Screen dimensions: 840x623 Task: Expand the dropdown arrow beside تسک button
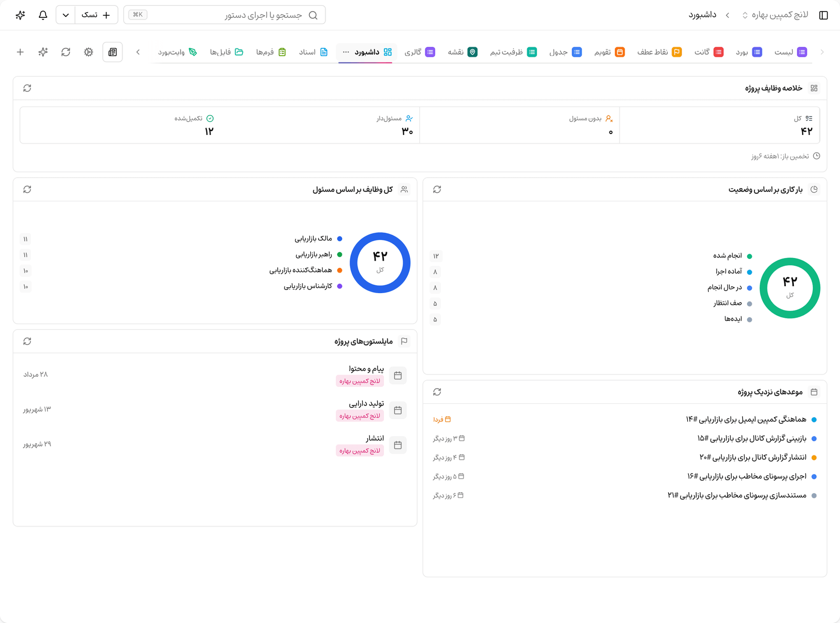pos(66,15)
